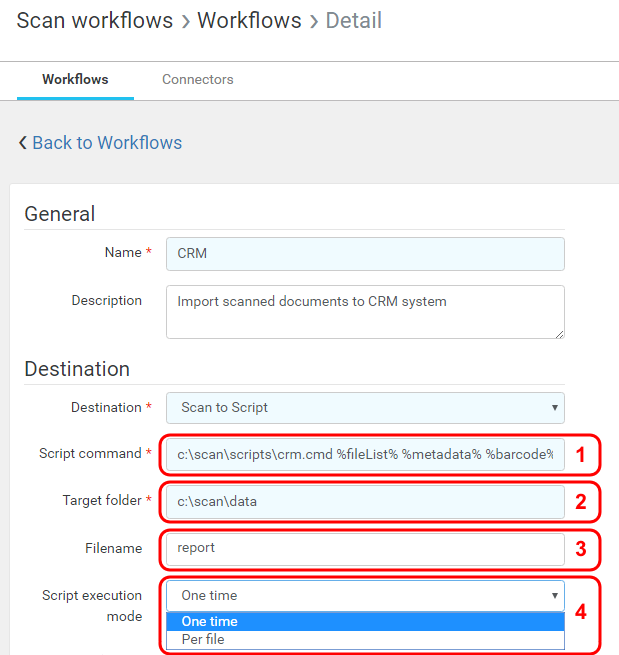Click the Script command label
This screenshot has height=655, width=619.
click(90, 454)
